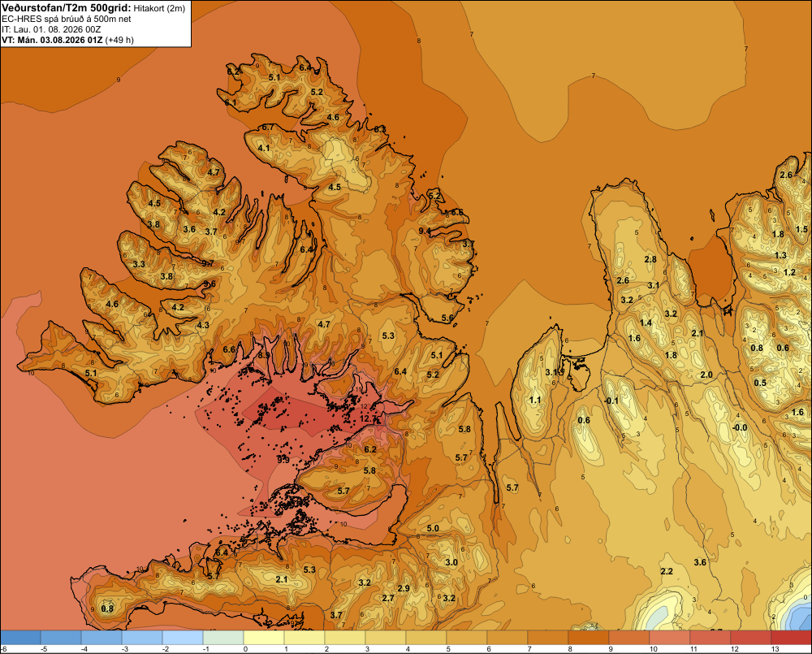812x654 pixels.
Task: Select the 1.1 temperature value
Action: point(535,400)
